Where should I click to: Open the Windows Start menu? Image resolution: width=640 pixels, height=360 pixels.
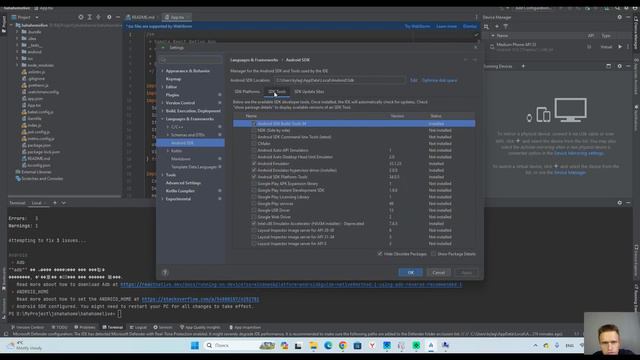tap(195, 346)
